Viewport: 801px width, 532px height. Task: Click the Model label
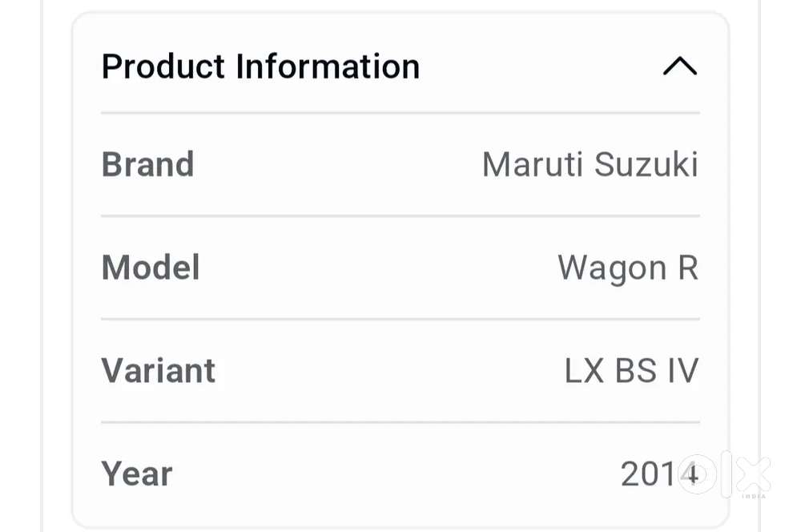point(151,268)
